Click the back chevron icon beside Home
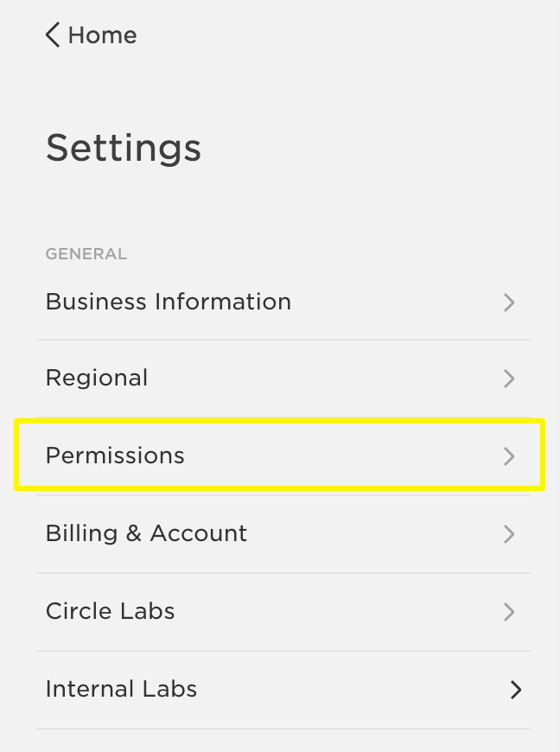 53,35
